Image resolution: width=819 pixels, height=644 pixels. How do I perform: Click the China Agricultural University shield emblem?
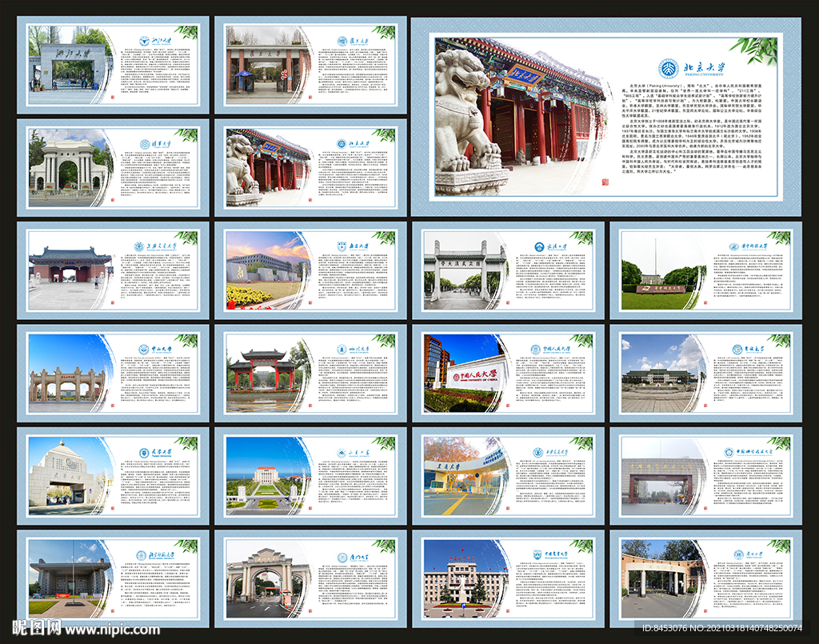point(537,554)
